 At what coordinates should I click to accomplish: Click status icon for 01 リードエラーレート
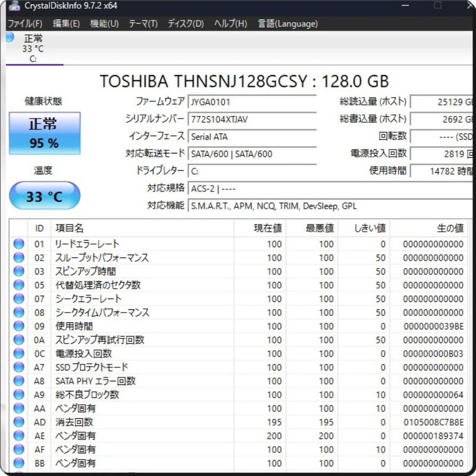pos(19,244)
